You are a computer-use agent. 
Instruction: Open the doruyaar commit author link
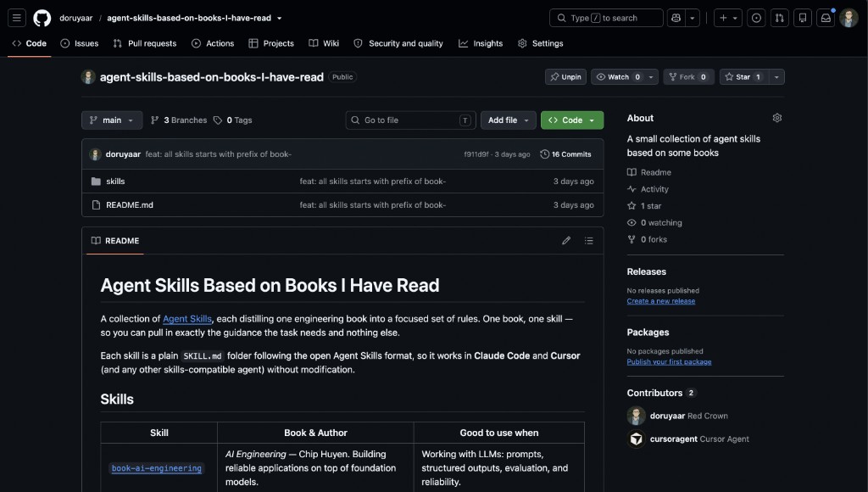tap(123, 154)
